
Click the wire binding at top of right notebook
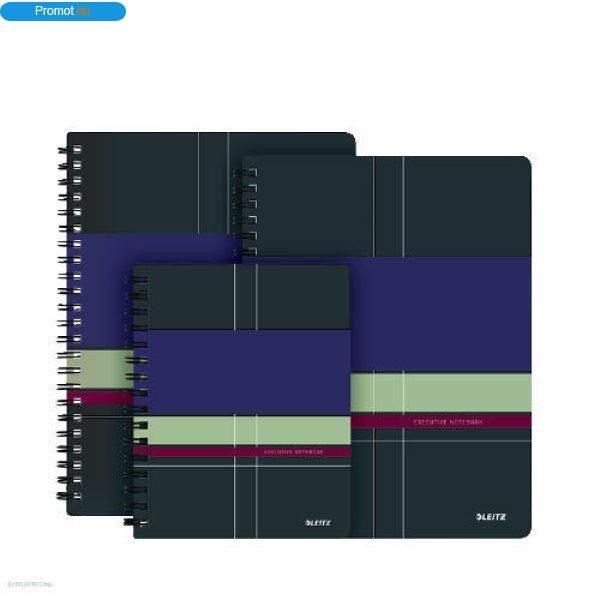(245, 212)
